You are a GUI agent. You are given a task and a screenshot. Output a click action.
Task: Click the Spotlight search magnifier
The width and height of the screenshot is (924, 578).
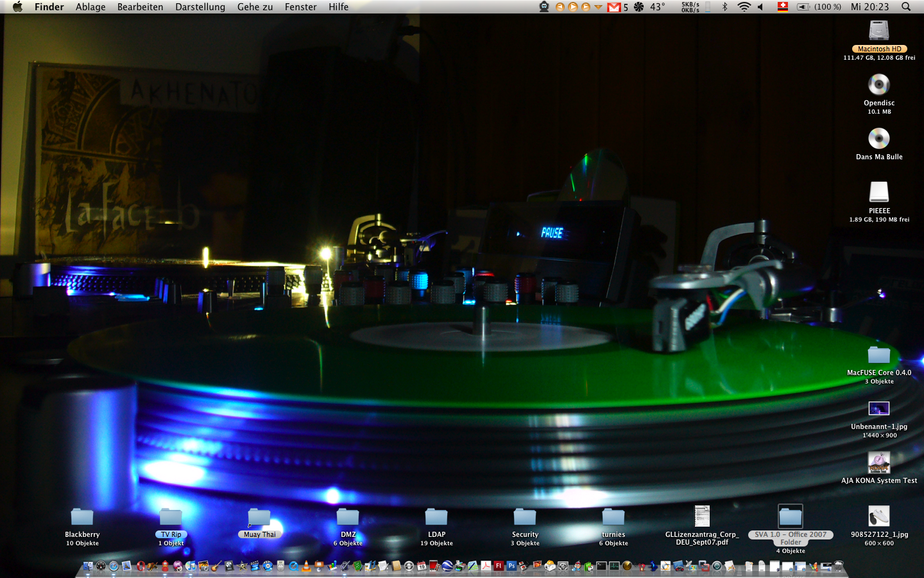click(x=906, y=7)
